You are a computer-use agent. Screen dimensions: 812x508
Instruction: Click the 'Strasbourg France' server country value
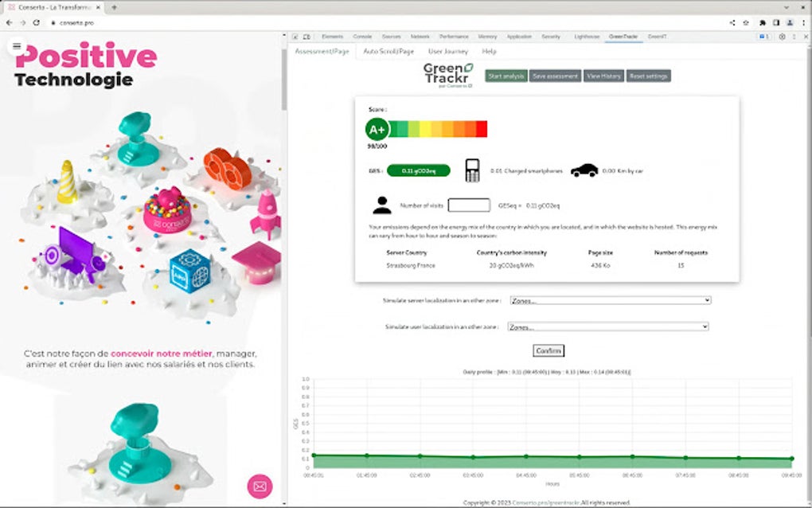pos(411,265)
